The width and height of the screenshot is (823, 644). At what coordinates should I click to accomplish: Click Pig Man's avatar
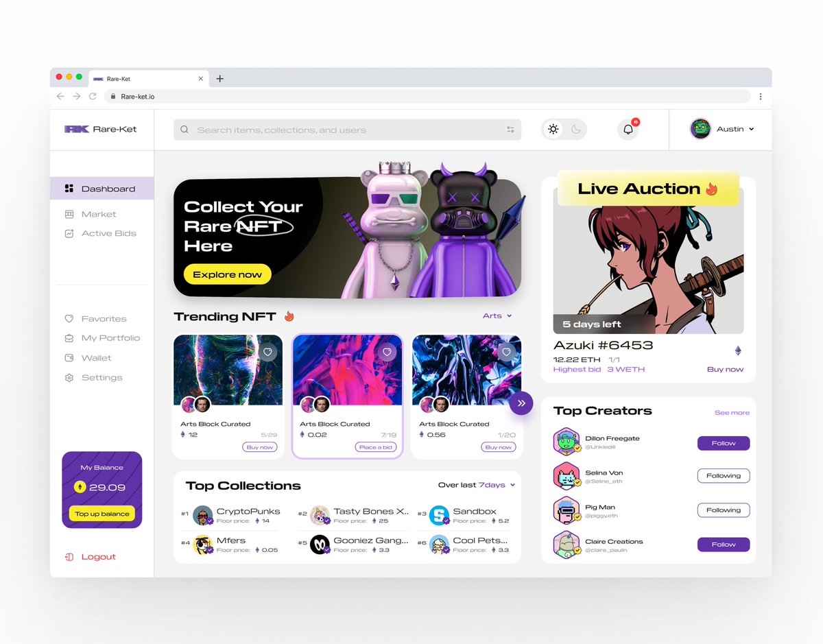pyautogui.click(x=566, y=510)
